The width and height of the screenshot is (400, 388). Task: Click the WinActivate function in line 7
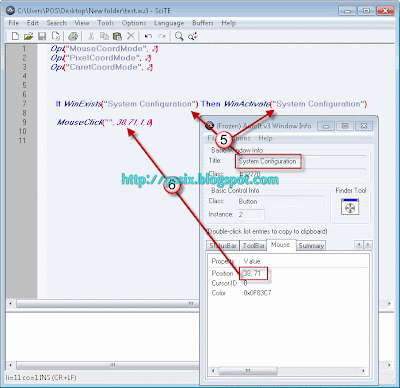247,104
